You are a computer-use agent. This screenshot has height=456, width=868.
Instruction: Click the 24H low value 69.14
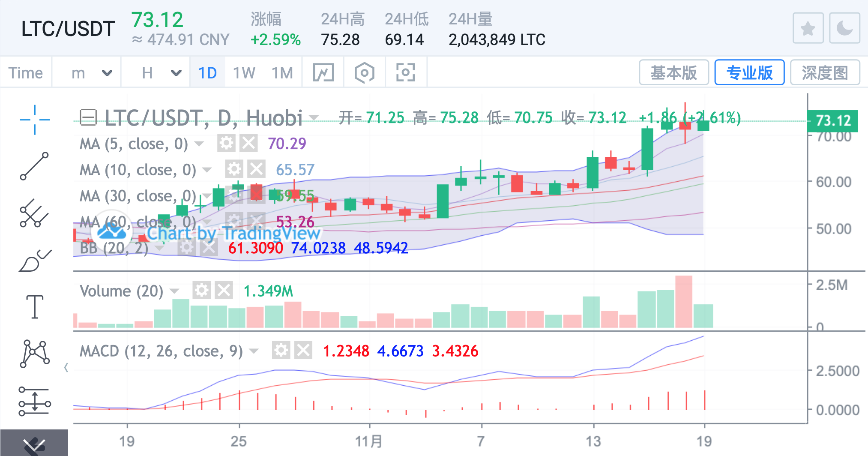[404, 39]
